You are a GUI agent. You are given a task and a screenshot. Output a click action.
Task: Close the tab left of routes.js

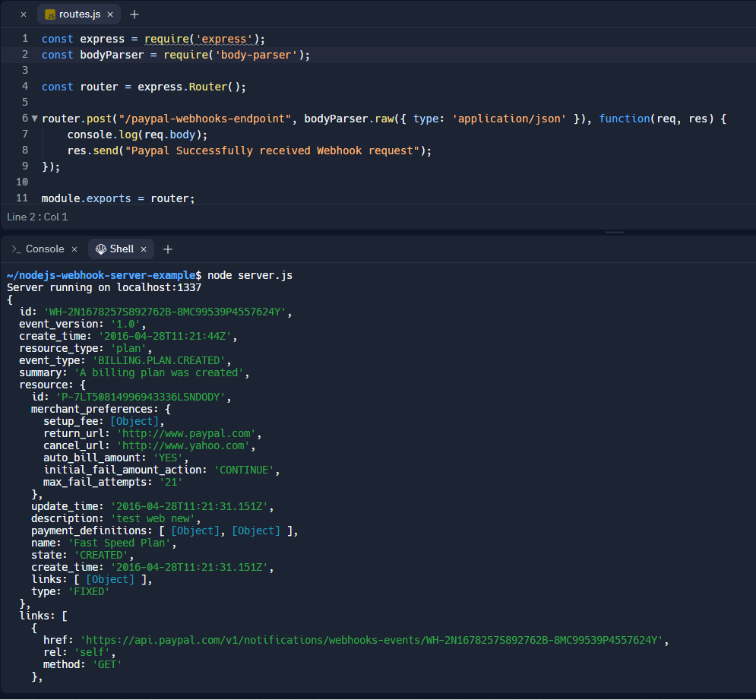point(23,14)
